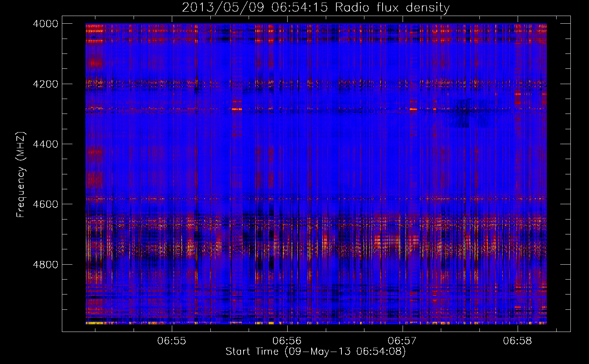
Task: Click the 06:58 time tick label
Action: click(x=518, y=341)
